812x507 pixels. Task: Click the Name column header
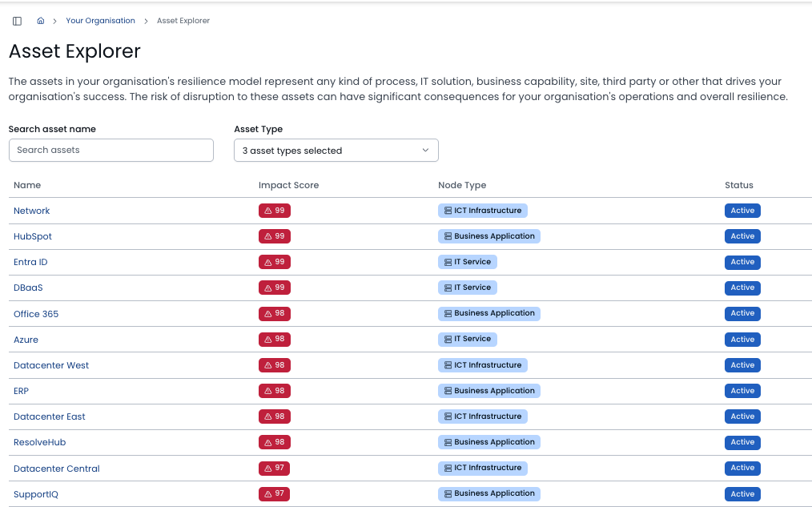pos(27,185)
